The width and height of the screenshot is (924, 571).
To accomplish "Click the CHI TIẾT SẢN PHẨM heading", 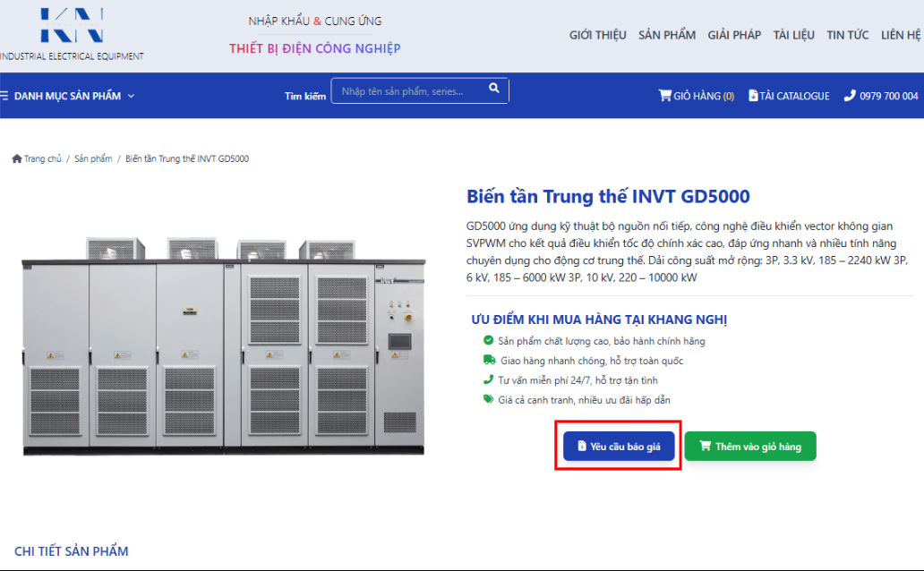I will click(x=72, y=551).
